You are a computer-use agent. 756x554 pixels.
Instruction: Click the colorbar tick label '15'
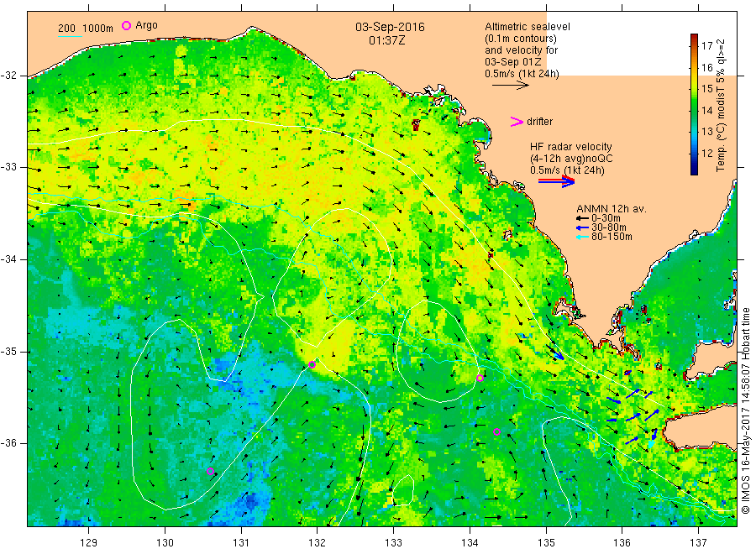pyautogui.click(x=706, y=89)
